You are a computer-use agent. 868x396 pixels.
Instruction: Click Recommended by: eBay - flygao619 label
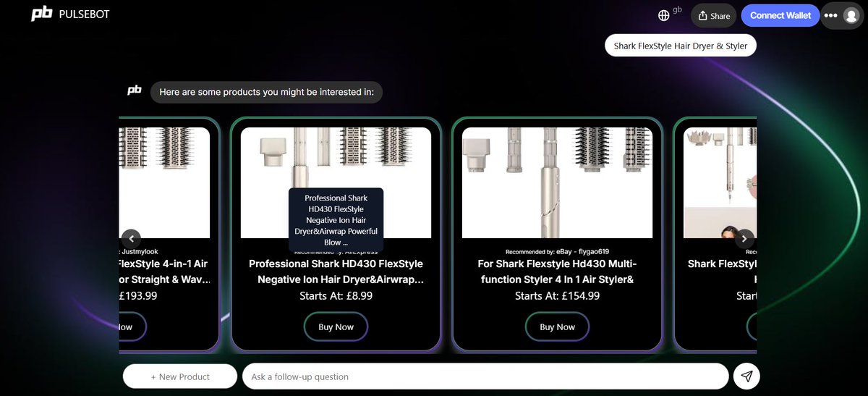pos(557,251)
